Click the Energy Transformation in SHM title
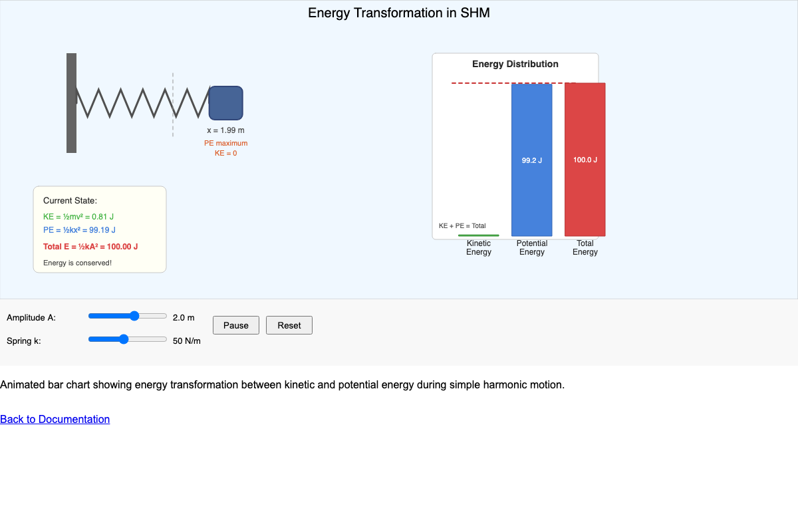Screen dimensions: 798x532 [x=398, y=13]
